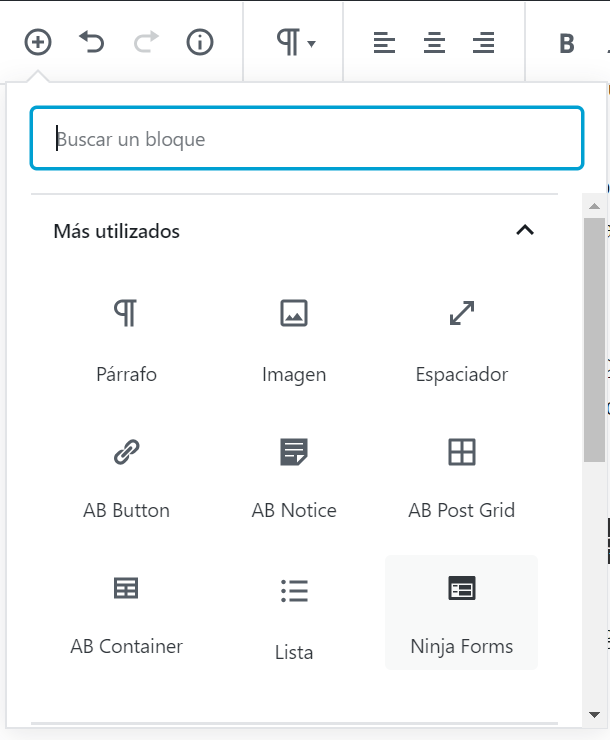Toggle bold formatting
The image size is (610, 740).
click(567, 43)
